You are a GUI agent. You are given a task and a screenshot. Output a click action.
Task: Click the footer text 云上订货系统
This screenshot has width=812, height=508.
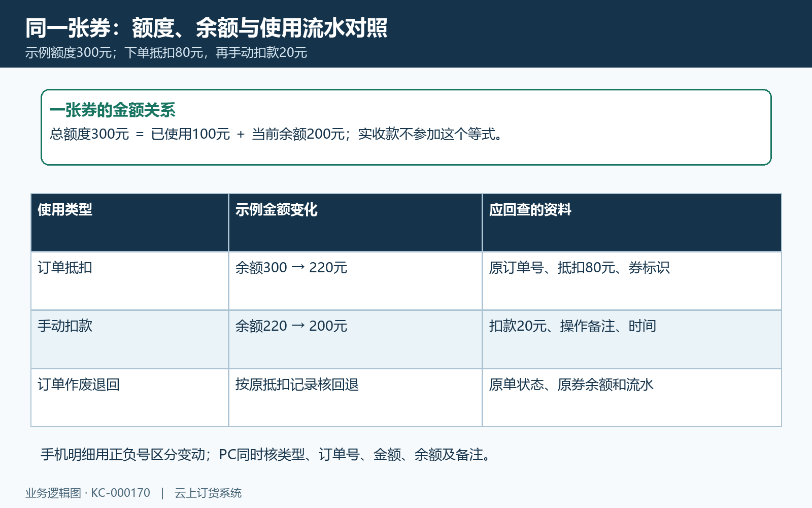208,493
